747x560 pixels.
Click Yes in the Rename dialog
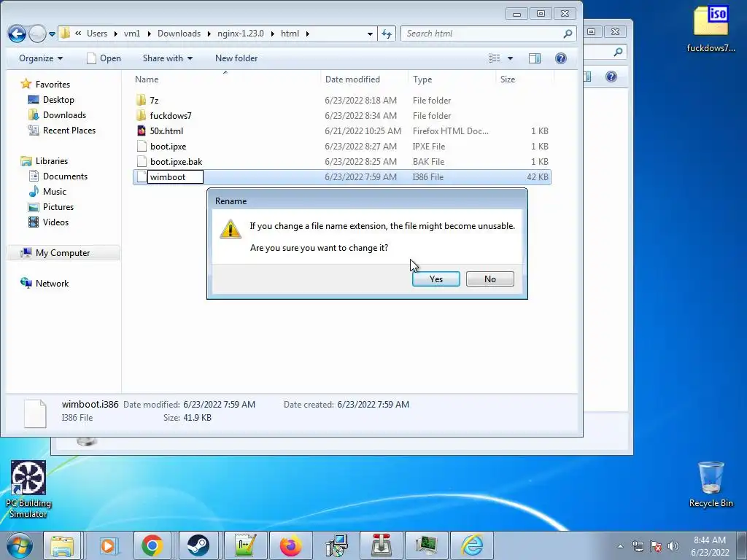[x=436, y=279]
